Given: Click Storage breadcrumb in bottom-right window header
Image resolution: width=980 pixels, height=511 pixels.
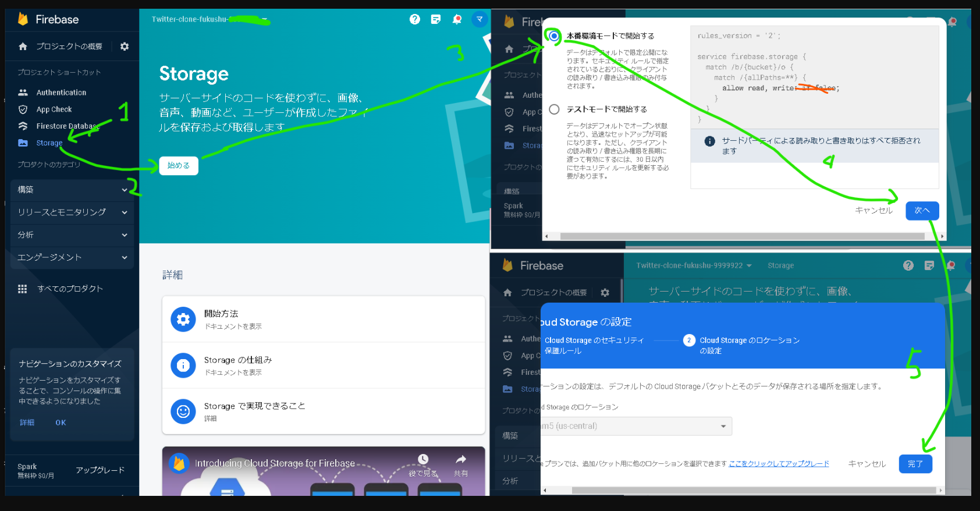Looking at the screenshot, I should [x=780, y=265].
